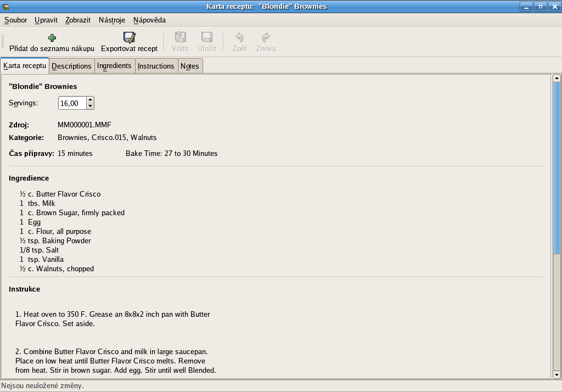Click the Servings: label
This screenshot has width=562, height=392.
click(x=23, y=103)
